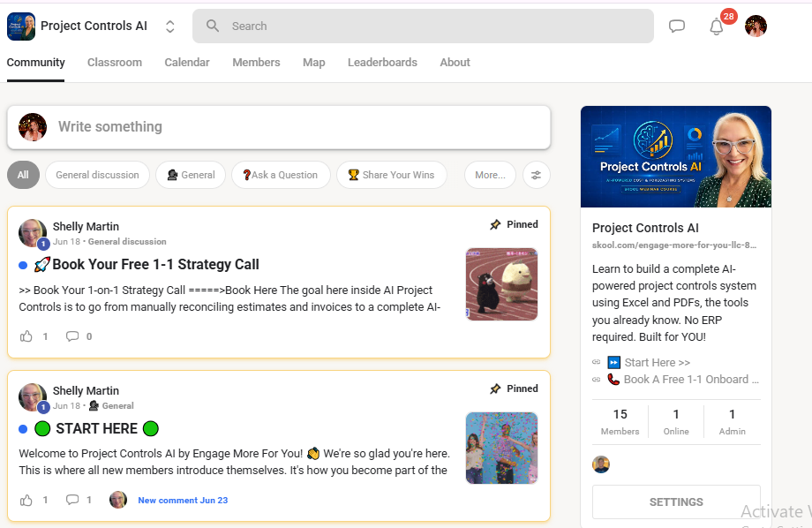Focus the Search field
The width and height of the screenshot is (812, 528).
423,26
